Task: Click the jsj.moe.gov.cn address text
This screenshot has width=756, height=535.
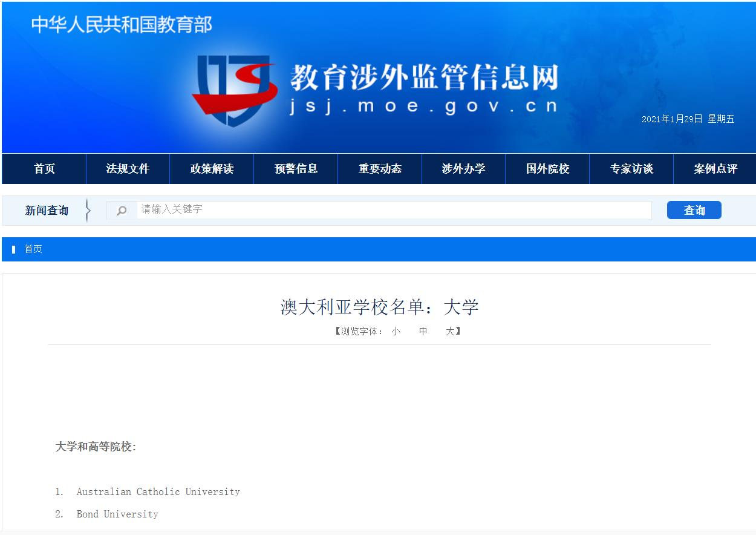Action: click(423, 107)
